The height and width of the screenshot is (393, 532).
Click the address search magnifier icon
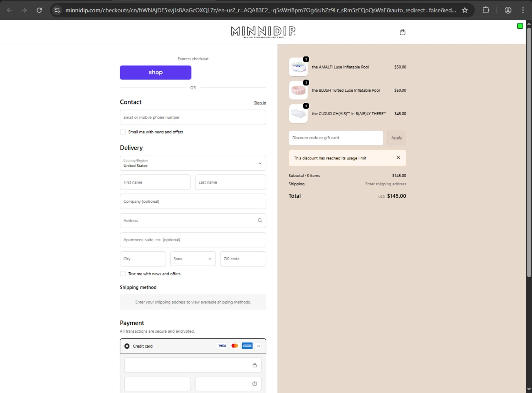pos(260,220)
